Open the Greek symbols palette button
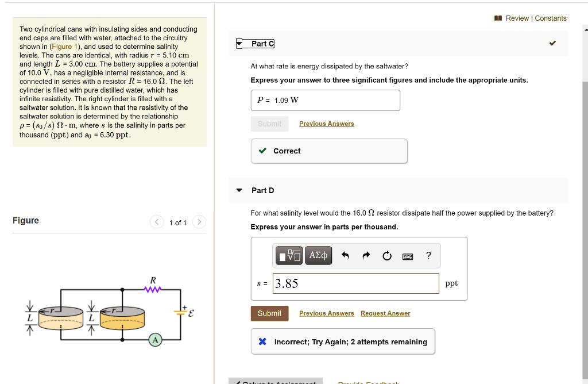588x384 pixels. [x=318, y=255]
